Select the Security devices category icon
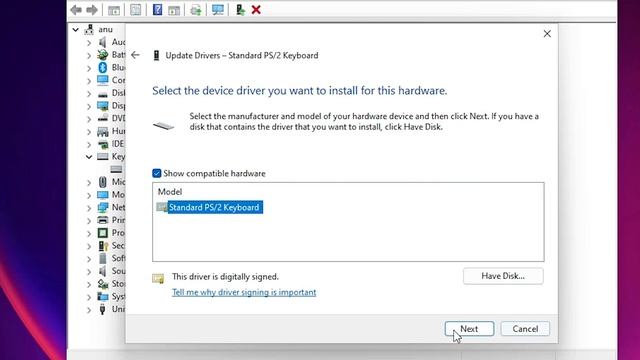The height and width of the screenshot is (360, 640). 103,246
